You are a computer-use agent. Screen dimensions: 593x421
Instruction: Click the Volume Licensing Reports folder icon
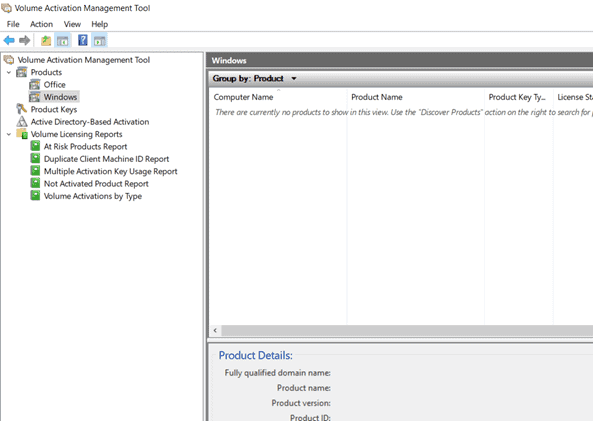(22, 134)
